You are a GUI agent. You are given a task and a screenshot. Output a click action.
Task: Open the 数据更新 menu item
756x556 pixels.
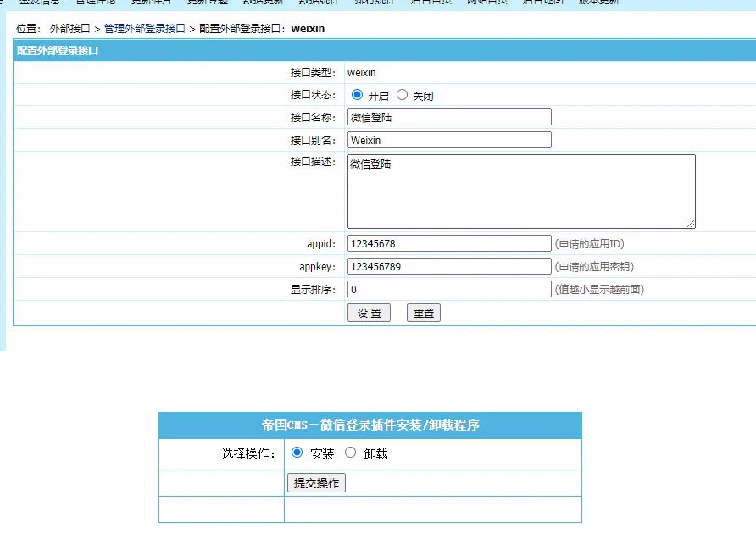(x=263, y=3)
